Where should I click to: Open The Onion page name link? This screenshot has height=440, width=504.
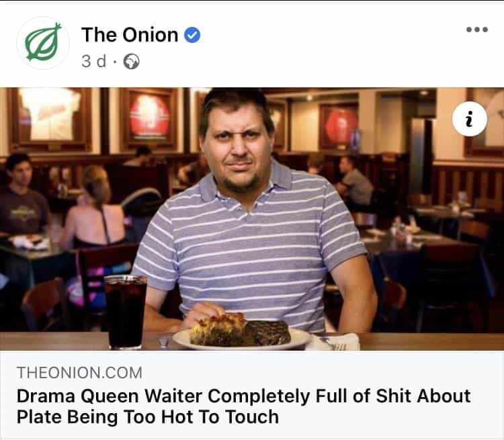[130, 35]
